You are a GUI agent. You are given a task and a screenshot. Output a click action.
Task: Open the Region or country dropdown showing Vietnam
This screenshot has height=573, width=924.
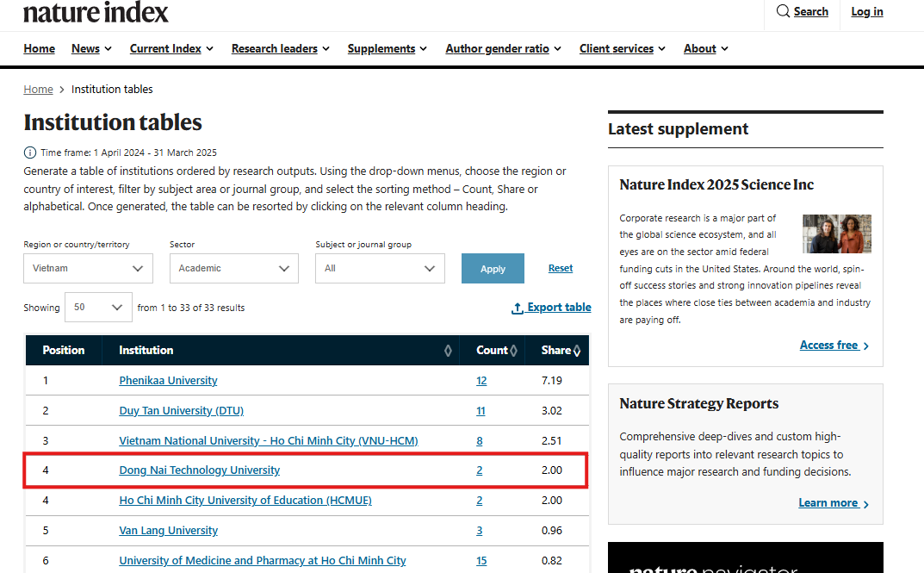(89, 268)
